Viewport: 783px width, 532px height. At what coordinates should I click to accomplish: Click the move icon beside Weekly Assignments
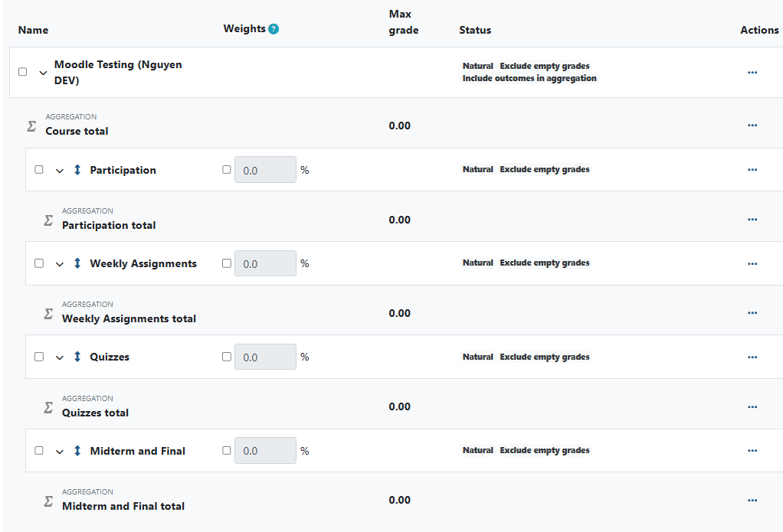click(77, 263)
